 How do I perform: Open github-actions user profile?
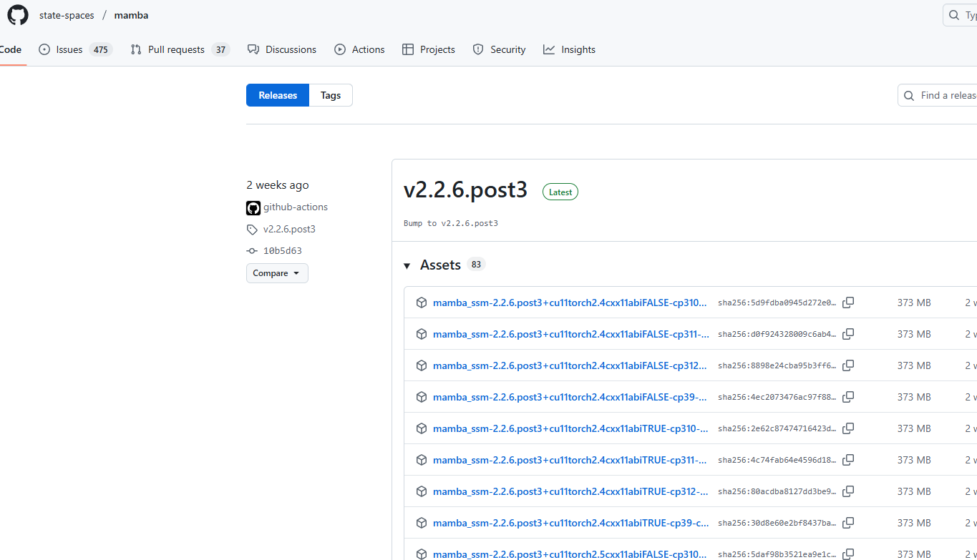click(x=296, y=207)
